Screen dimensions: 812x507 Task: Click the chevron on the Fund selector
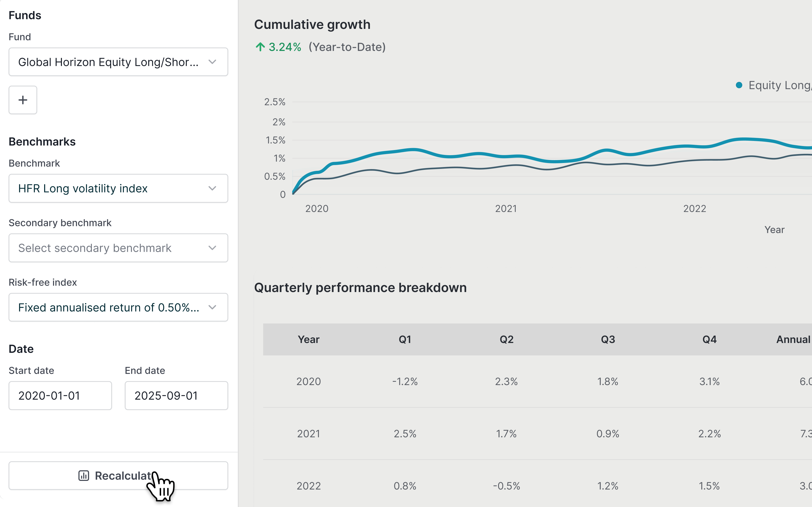(212, 62)
